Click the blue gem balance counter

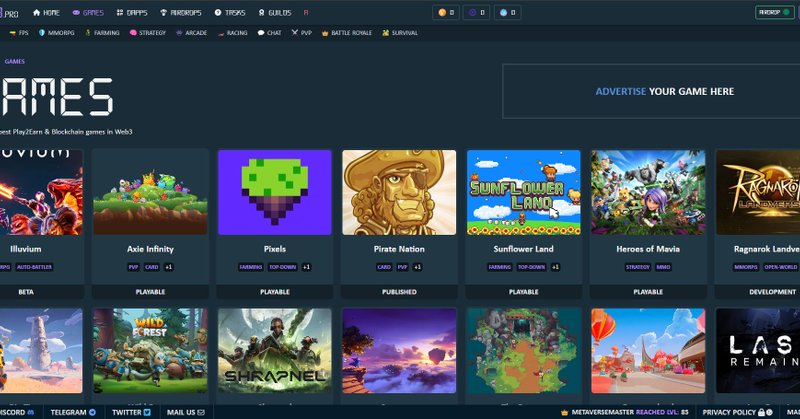point(507,13)
